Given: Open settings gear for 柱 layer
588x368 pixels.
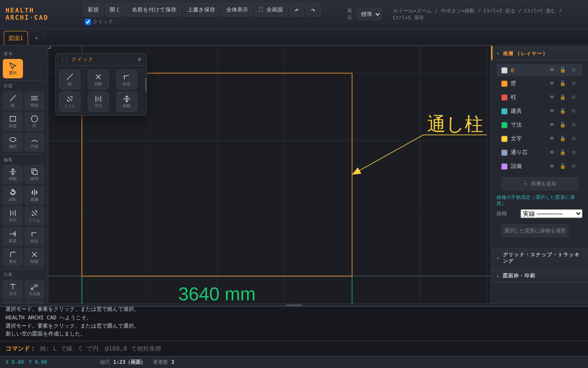Looking at the screenshot, I should tap(574, 97).
